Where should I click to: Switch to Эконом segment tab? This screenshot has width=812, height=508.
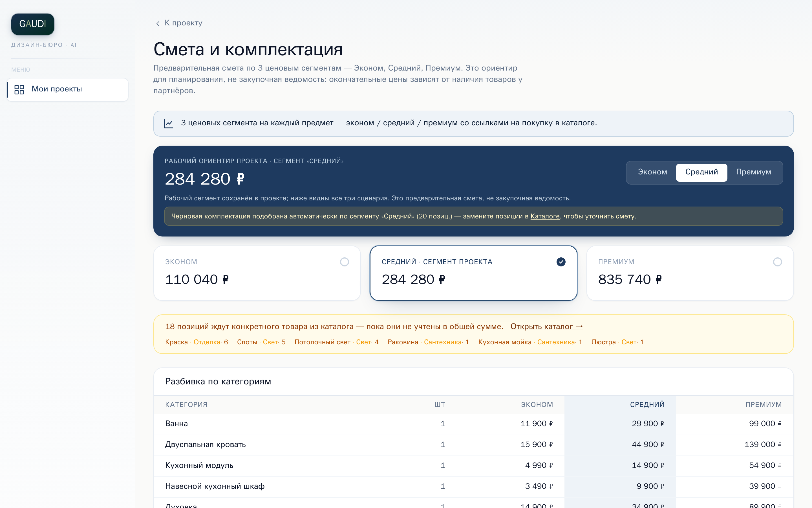(x=652, y=172)
